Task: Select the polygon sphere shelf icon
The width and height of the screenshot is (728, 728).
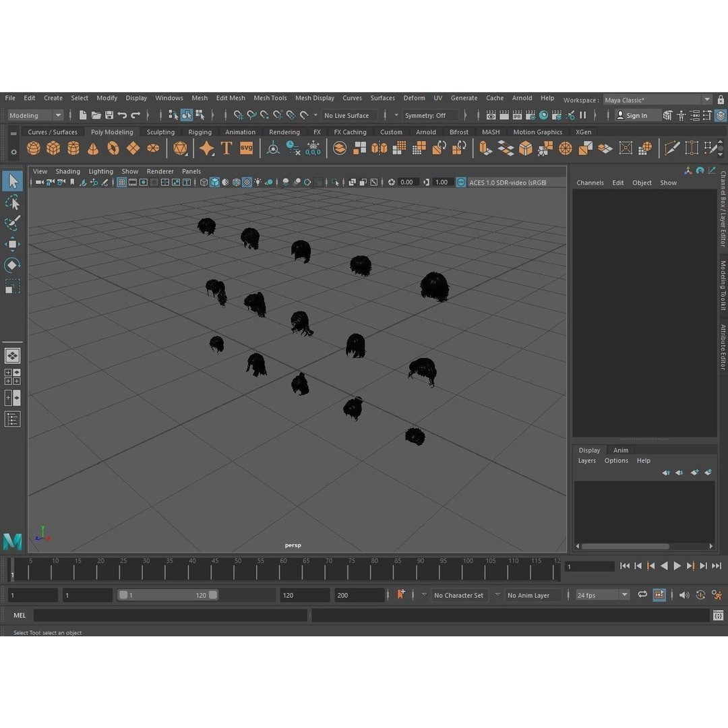Action: pos(33,148)
